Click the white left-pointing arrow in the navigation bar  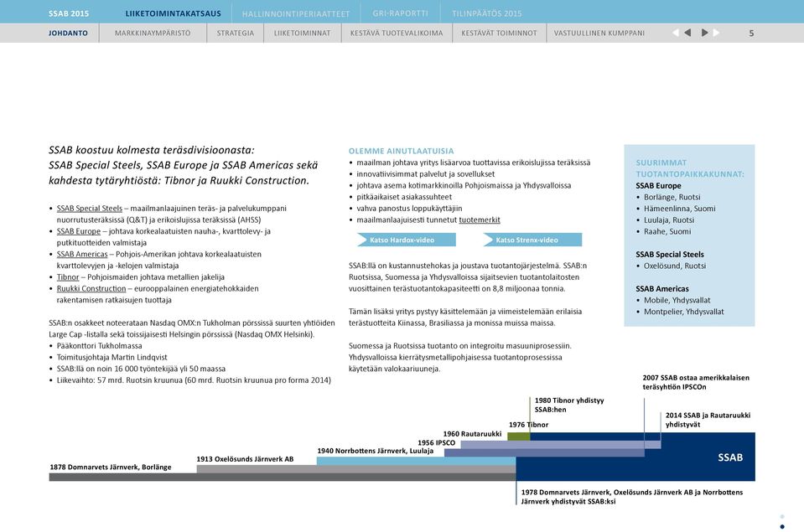point(675,33)
